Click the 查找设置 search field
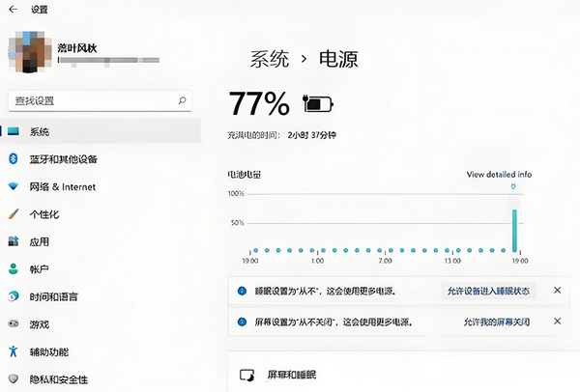This screenshot has height=392, width=580. click(92, 99)
